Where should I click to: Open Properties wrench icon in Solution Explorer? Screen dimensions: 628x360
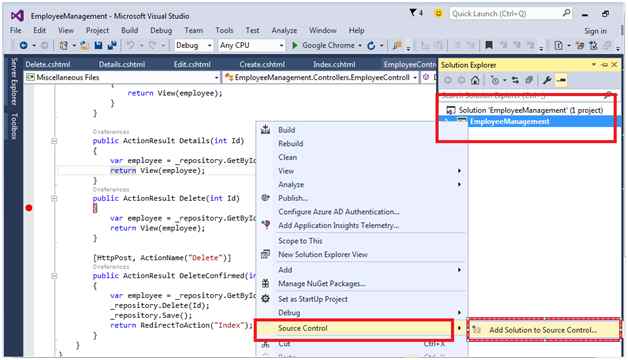tap(547, 80)
